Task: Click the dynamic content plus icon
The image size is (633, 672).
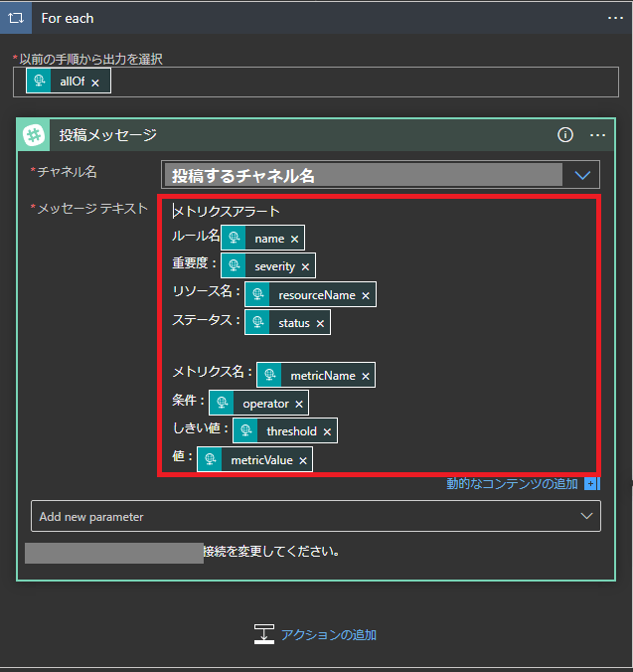Action: click(592, 484)
